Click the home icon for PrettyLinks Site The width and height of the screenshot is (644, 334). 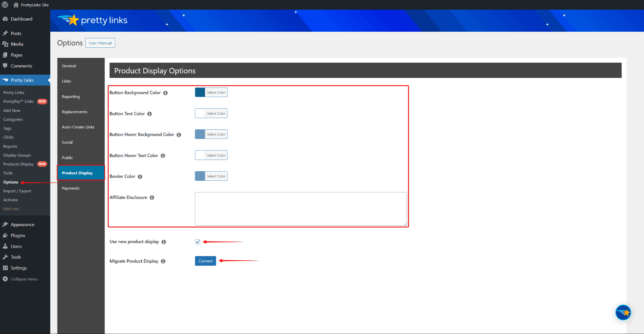[16, 5]
